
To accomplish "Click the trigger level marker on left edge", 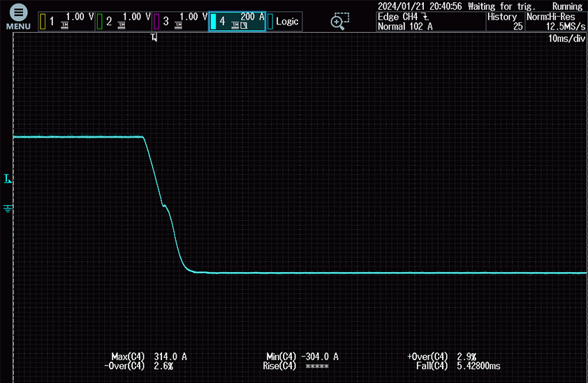I will (8, 180).
